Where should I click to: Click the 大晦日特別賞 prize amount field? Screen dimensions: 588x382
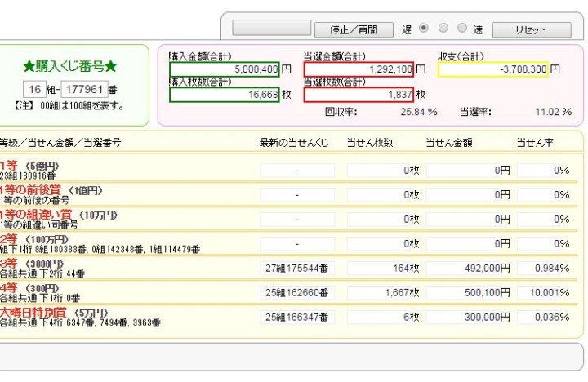469,317
